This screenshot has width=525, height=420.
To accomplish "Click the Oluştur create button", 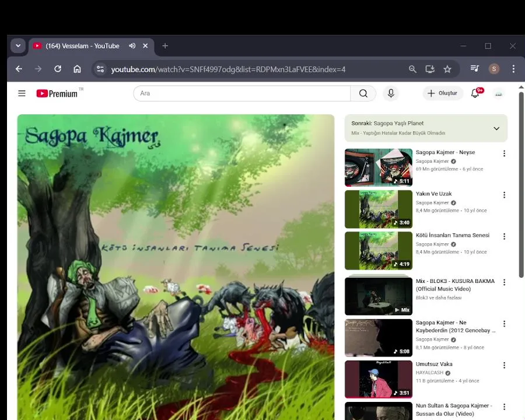I will pyautogui.click(x=443, y=93).
